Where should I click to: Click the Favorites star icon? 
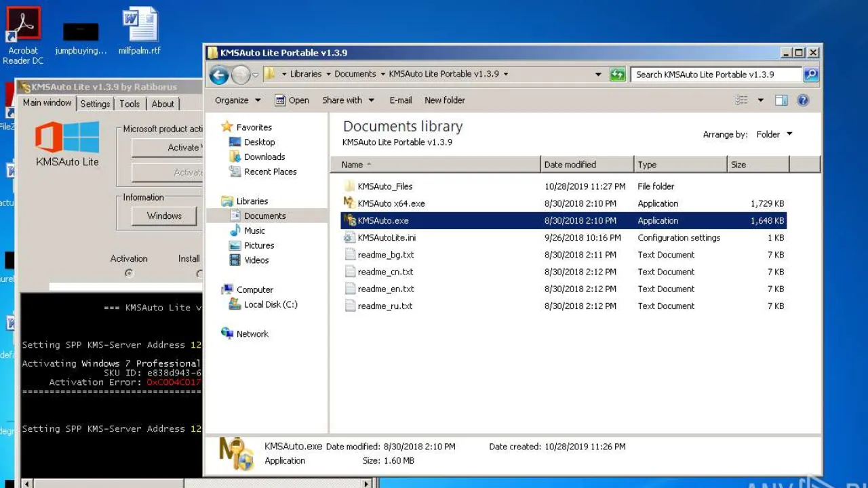coord(227,127)
